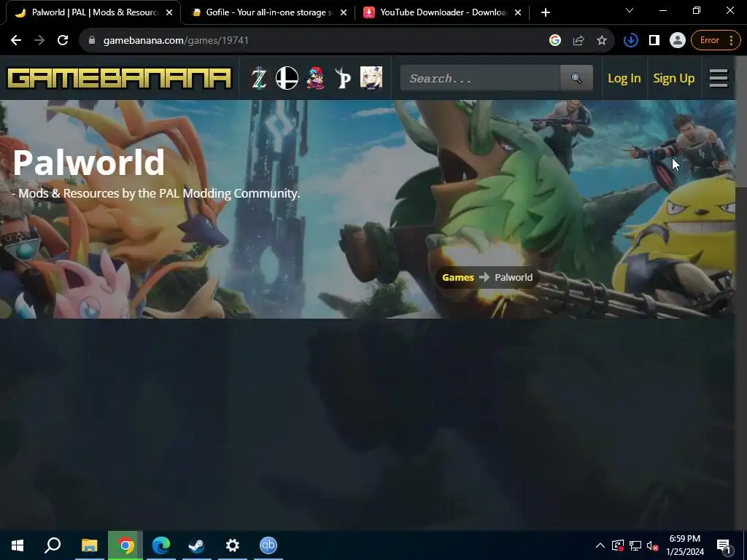Open the GameBanana logo homepage
The image size is (747, 560).
tap(119, 79)
